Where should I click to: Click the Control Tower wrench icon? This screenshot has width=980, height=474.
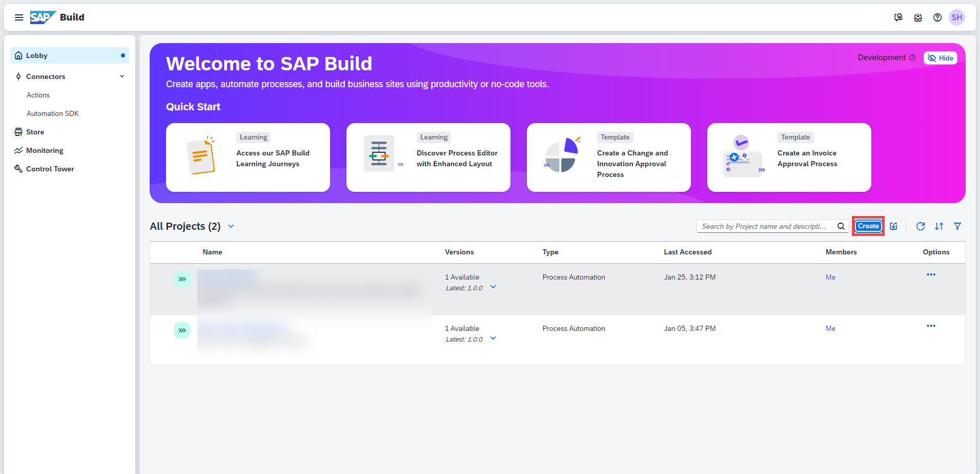(18, 169)
